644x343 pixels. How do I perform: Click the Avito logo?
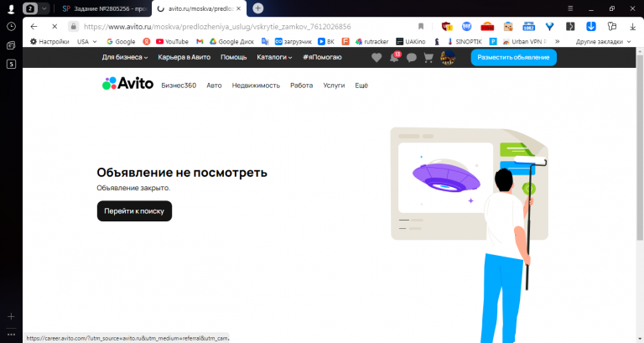[127, 83]
